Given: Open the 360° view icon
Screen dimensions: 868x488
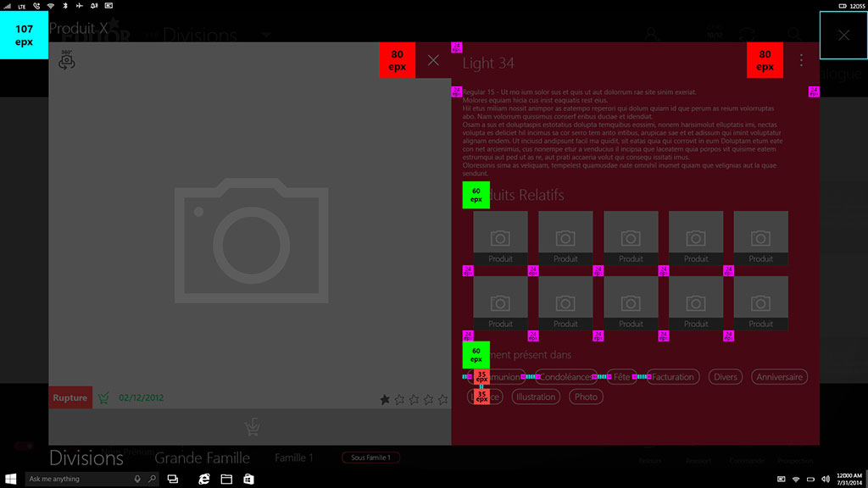Looking at the screenshot, I should pos(67,60).
